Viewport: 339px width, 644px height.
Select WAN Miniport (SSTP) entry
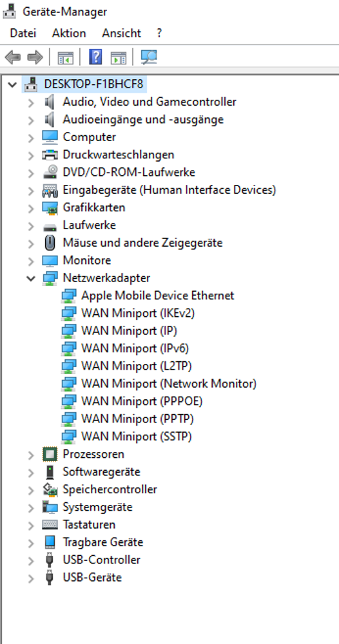pos(137,437)
